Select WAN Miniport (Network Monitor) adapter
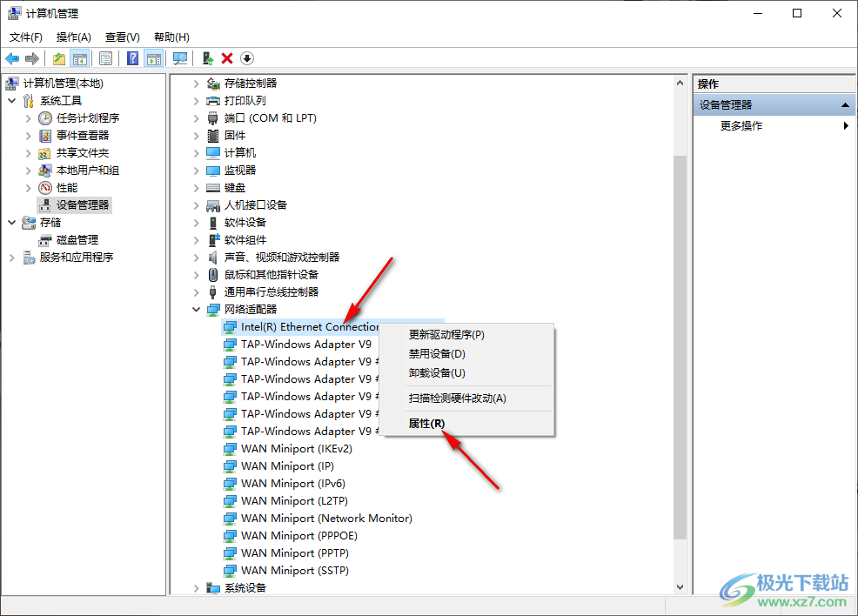858x616 pixels. [326, 519]
